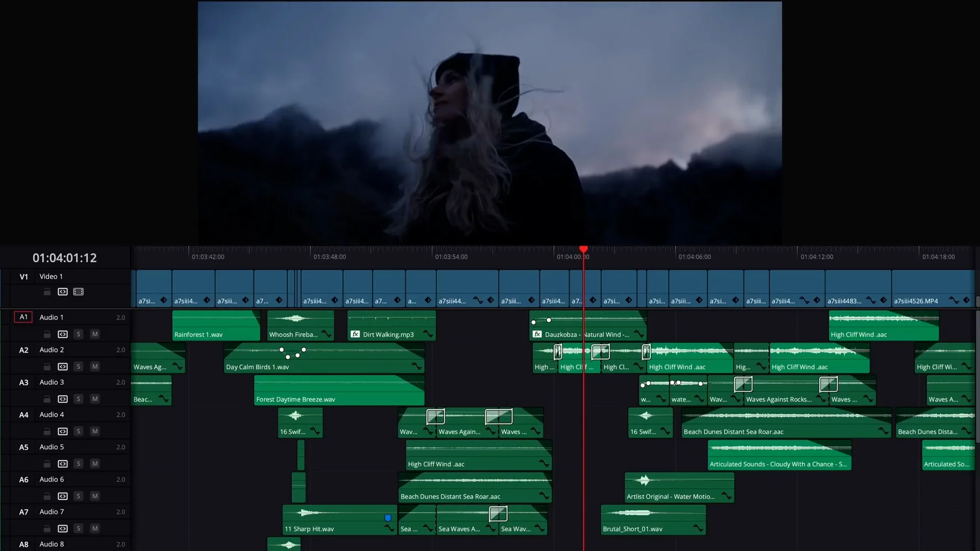Disable Video 1 track filmstrip icon
The width and height of the screenshot is (980, 551).
pyautogui.click(x=78, y=292)
